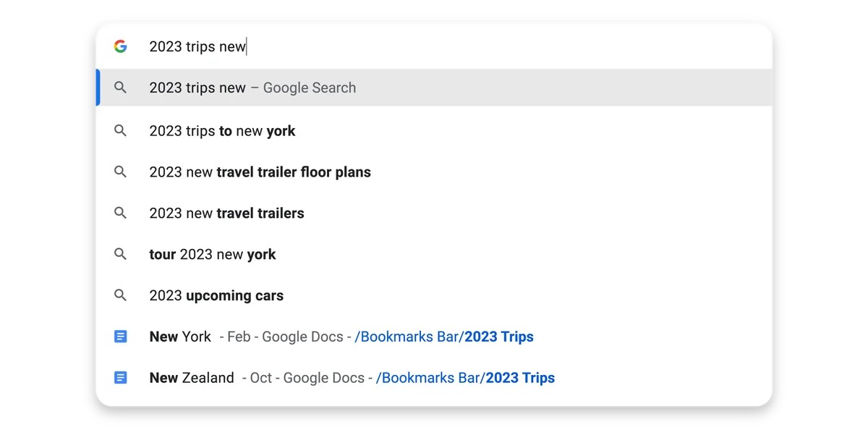Click Bookmarks Bar/2023 Trips path for New York
Viewport: 868px width, 430px height.
click(x=444, y=337)
